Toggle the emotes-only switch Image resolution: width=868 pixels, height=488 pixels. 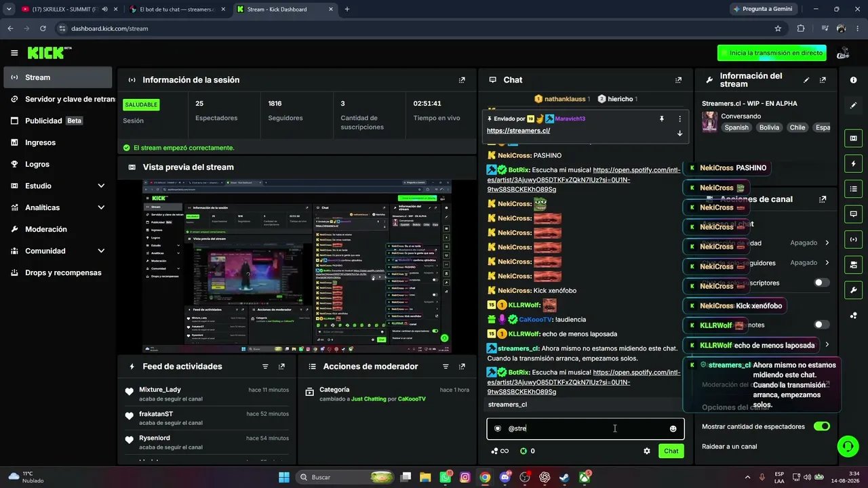click(821, 325)
